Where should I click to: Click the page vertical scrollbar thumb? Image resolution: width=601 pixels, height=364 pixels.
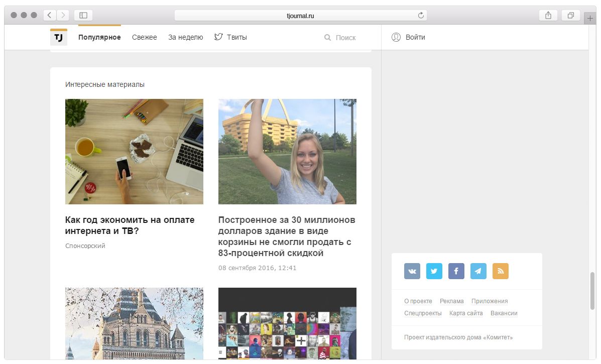[x=592, y=291]
